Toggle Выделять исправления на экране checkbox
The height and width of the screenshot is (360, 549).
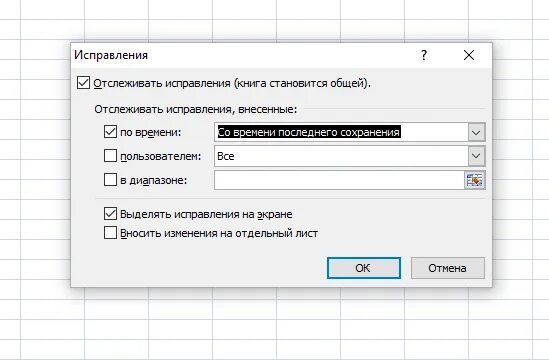coord(110,214)
